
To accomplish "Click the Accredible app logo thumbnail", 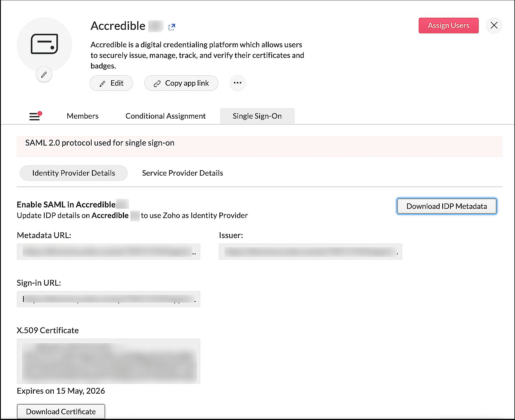I will pyautogui.click(x=44, y=44).
